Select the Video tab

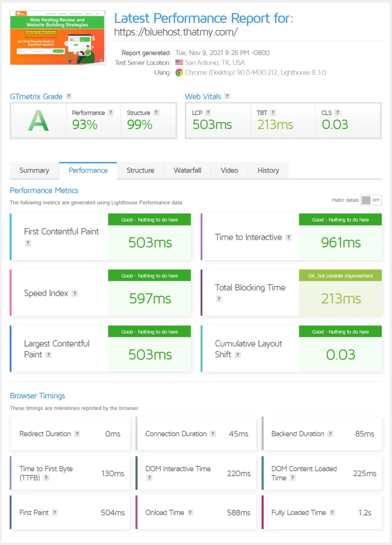point(229,171)
